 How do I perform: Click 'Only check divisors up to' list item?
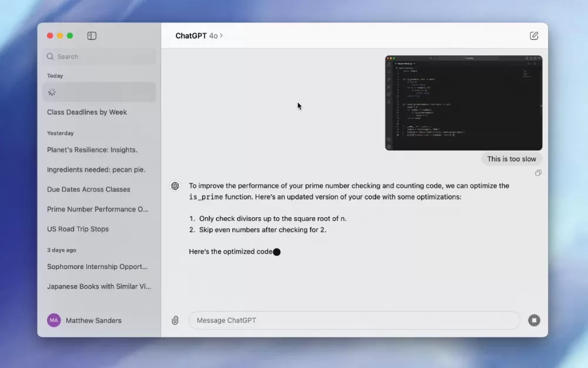click(x=273, y=218)
